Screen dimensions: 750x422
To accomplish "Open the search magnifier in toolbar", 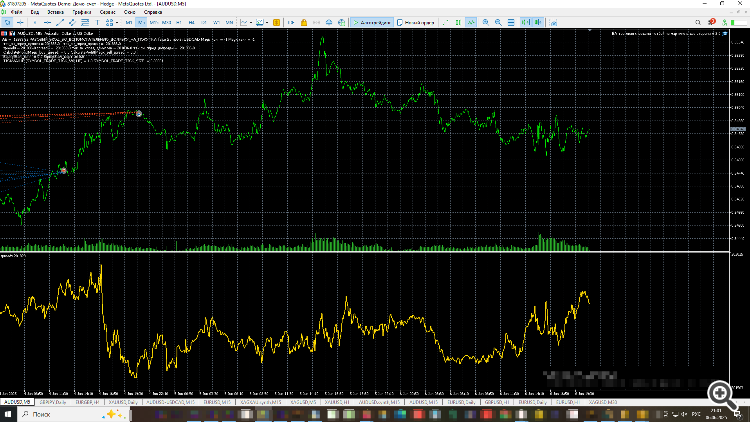I will pos(698,22).
